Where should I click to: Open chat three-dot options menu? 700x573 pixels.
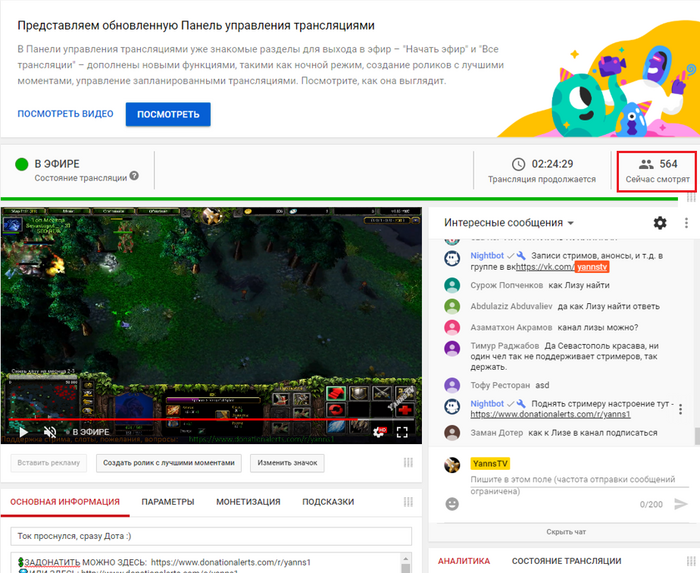point(686,223)
